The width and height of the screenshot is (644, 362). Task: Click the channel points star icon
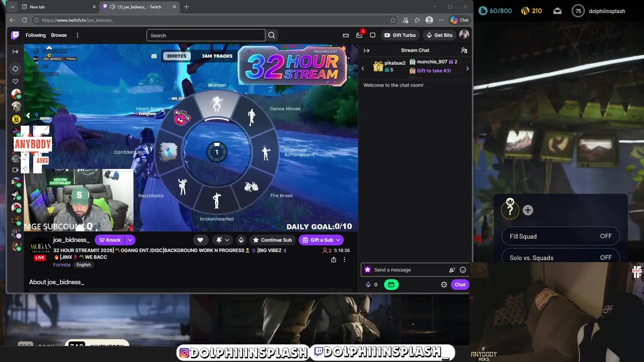click(367, 270)
